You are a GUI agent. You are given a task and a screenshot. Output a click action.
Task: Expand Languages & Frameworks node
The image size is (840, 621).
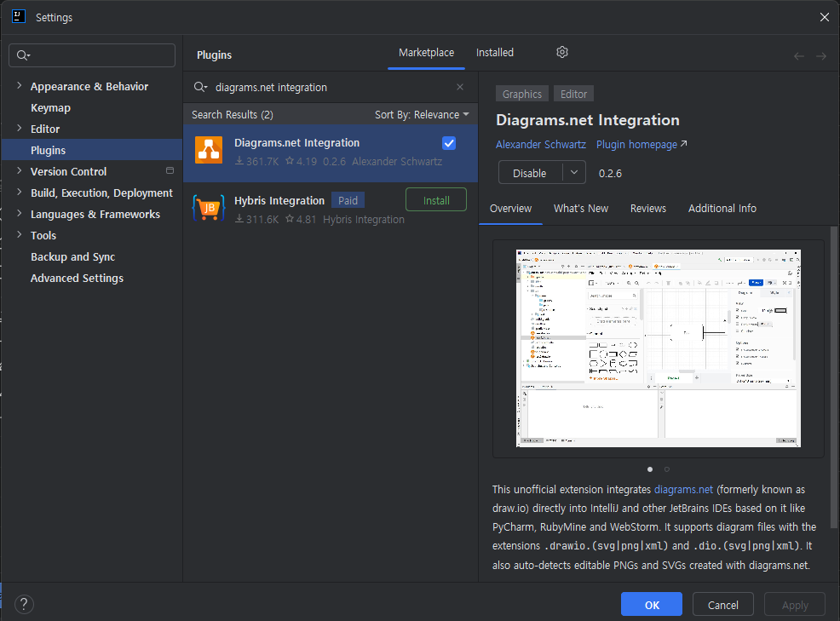[20, 213]
